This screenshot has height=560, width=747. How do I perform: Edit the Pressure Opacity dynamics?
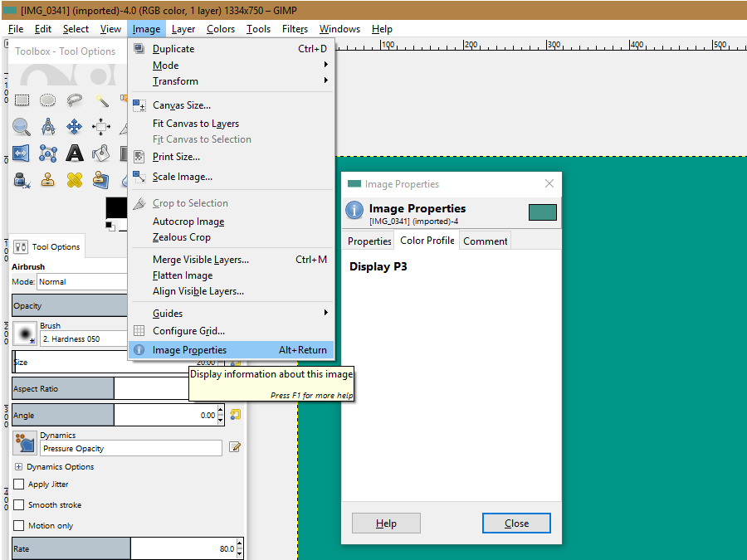[x=235, y=446]
